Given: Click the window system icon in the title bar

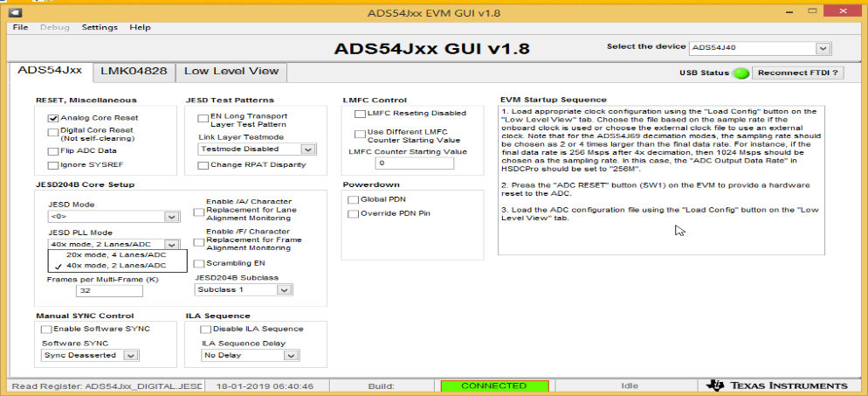Looking at the screenshot, I should click(16, 12).
